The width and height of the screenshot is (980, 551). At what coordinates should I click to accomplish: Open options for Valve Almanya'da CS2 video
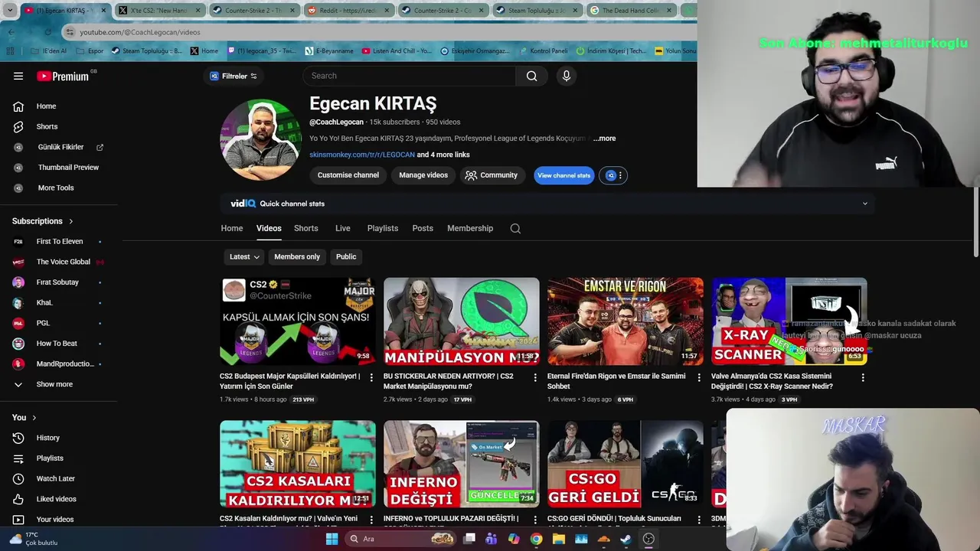coord(863,377)
